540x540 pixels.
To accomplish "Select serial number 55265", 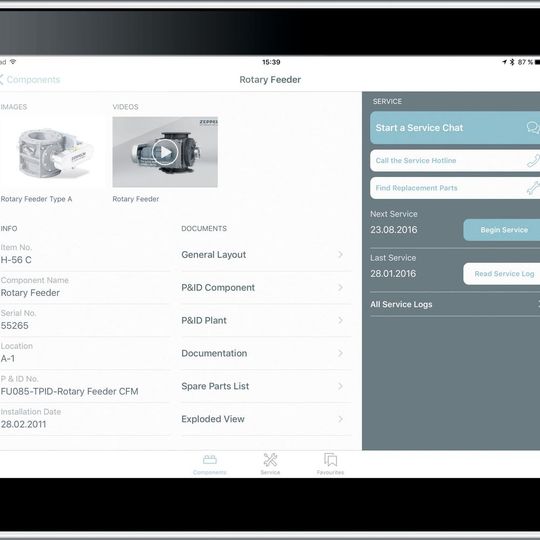I will [14, 326].
